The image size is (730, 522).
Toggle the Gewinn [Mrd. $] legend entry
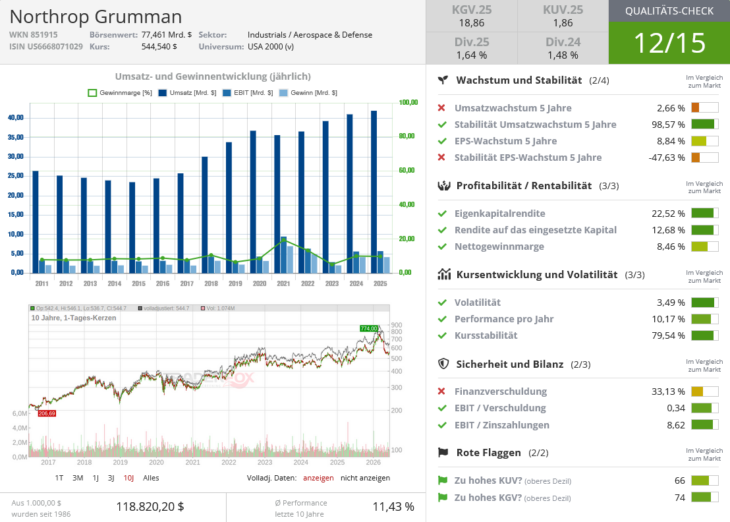pos(308,93)
